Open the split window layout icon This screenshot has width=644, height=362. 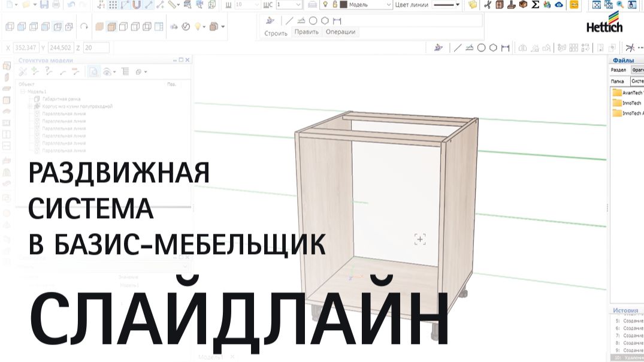159,26
